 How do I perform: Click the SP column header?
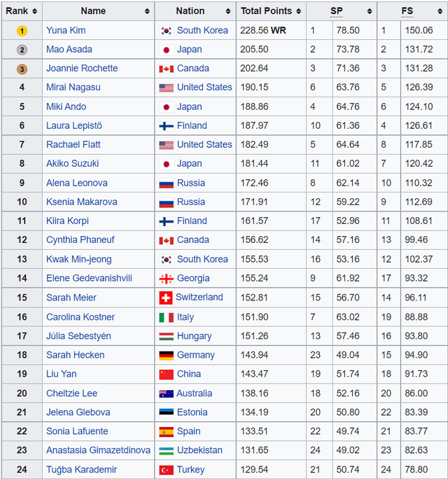[337, 11]
